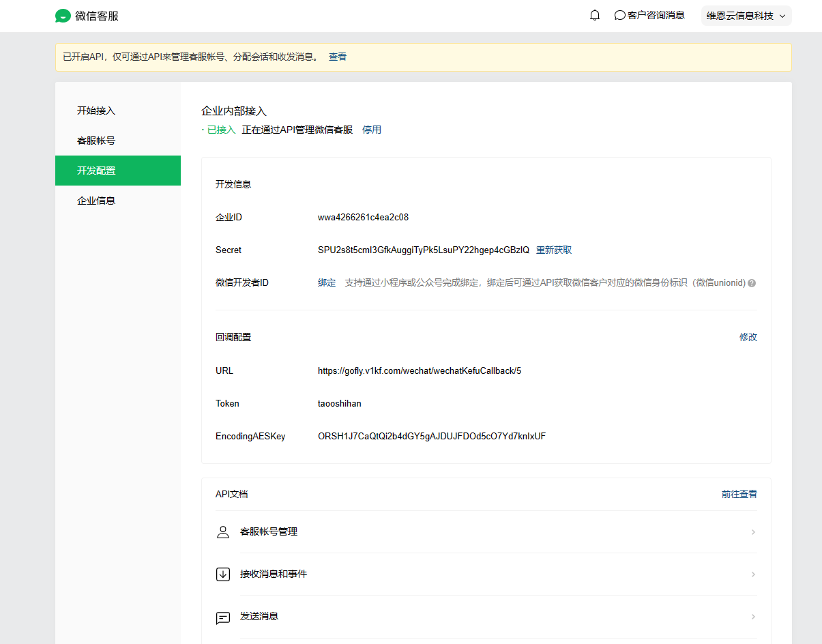Click the 客户咨询消息 text label
Image resolution: width=822 pixels, height=644 pixels.
(x=656, y=15)
